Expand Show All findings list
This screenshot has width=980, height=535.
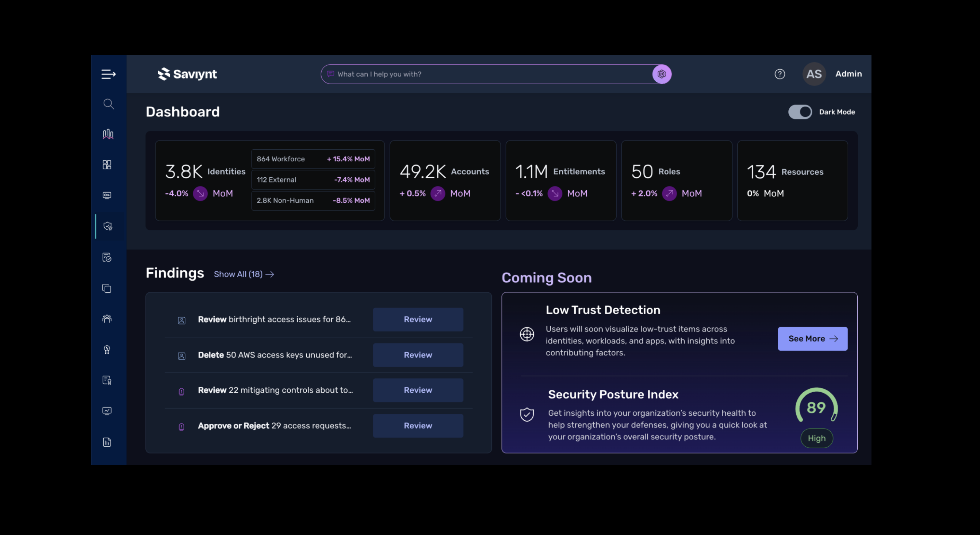coord(244,274)
